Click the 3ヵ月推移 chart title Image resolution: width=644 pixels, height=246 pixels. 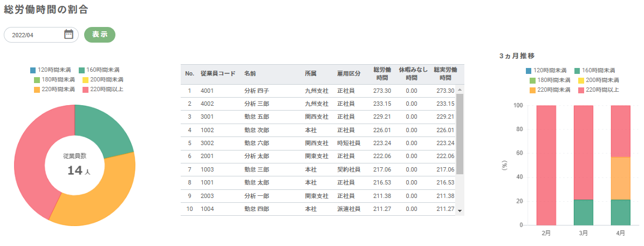pos(516,56)
